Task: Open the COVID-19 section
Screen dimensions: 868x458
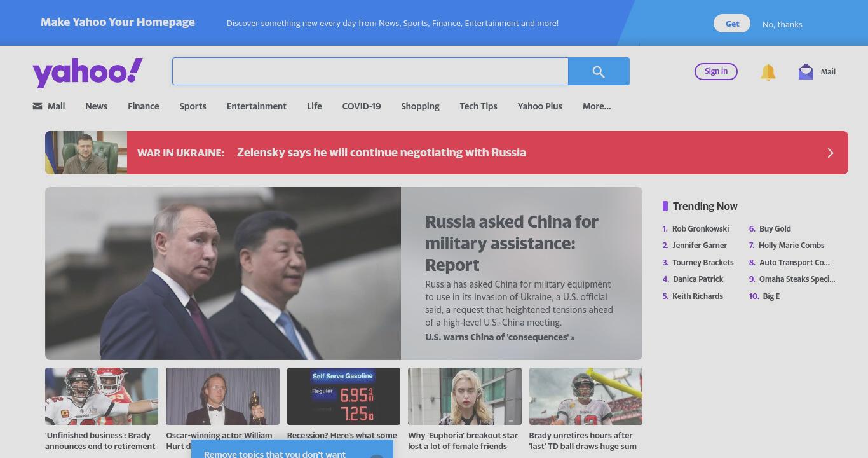Action: click(x=362, y=106)
